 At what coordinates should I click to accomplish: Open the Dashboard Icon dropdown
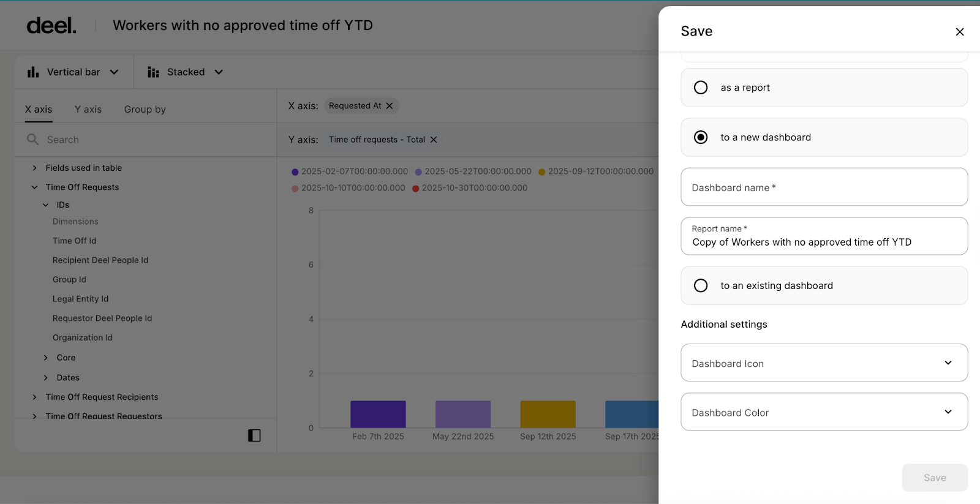coord(824,363)
